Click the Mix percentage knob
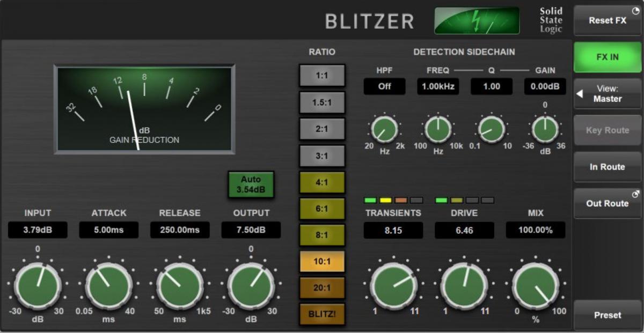Screen dimensions: 644x333 pyautogui.click(x=535, y=286)
